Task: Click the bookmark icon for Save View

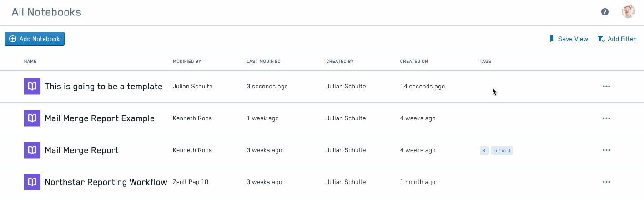Action: coord(552,39)
